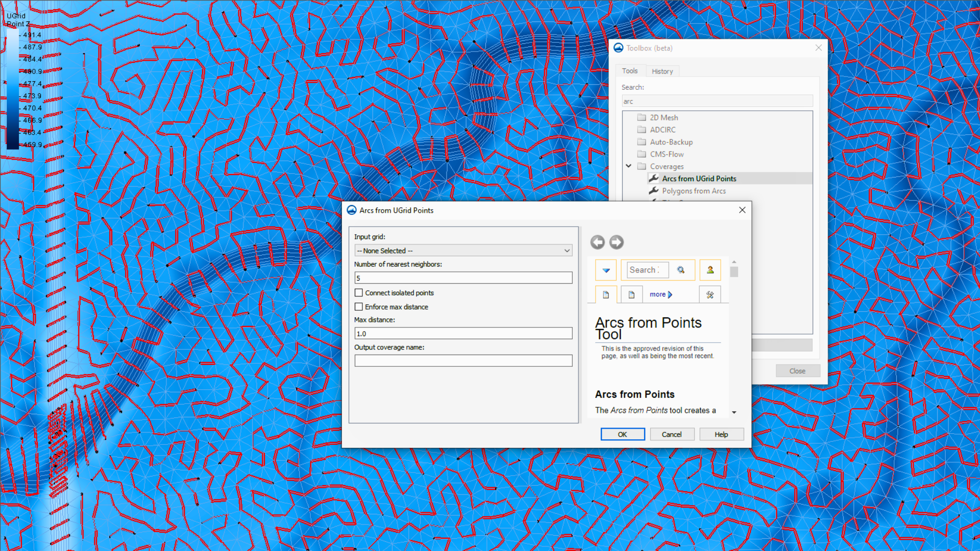Viewport: 980px width, 551px height.
Task: Click the Toolbox (beta) logo icon
Action: [x=619, y=47]
